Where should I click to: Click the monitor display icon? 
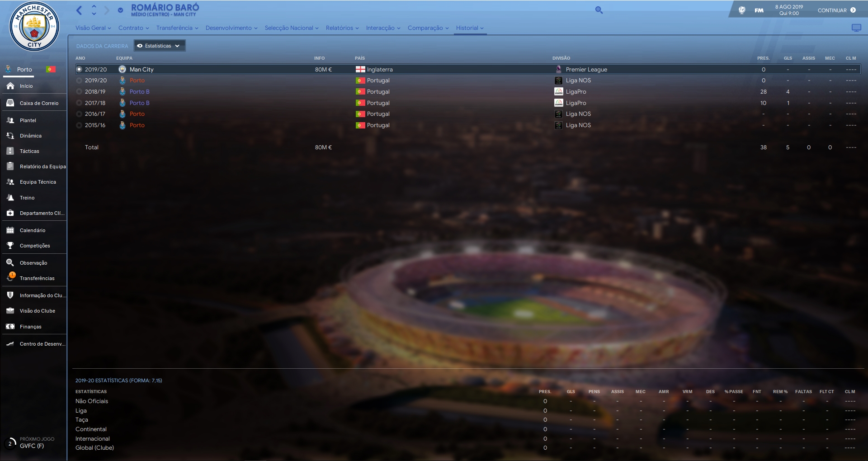click(856, 28)
